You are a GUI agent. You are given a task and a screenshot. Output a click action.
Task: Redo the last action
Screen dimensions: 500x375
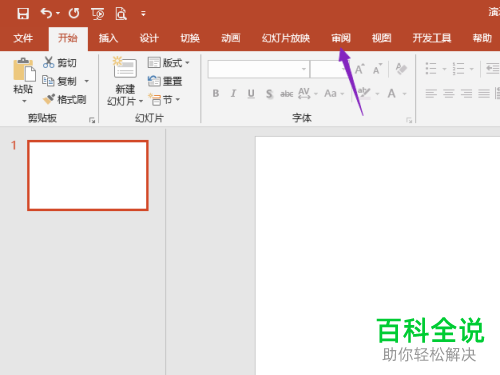pos(74,13)
